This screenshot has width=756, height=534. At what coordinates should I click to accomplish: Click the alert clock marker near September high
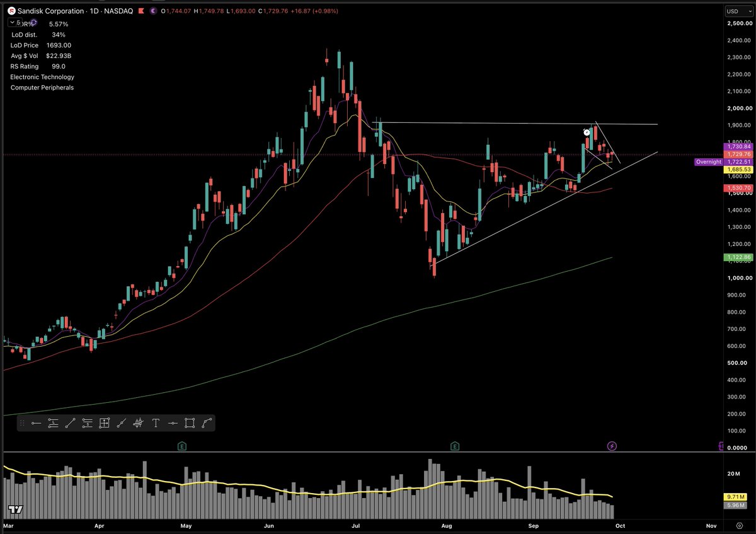point(587,132)
